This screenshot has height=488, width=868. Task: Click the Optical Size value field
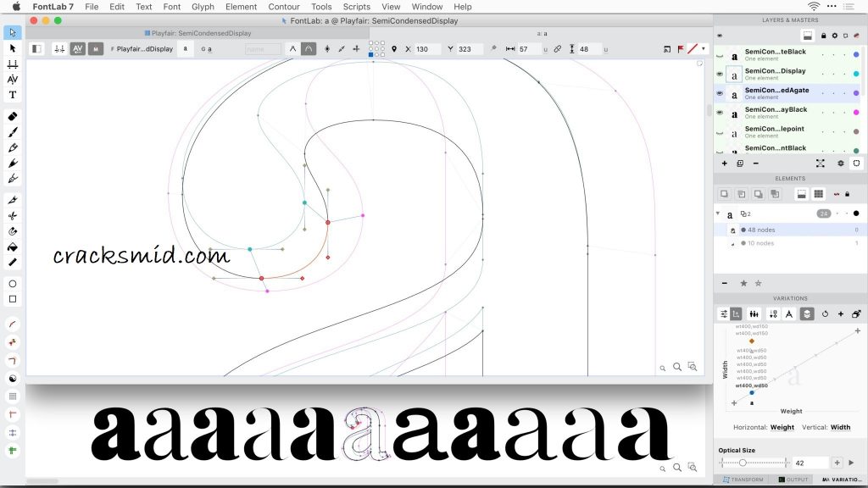pyautogui.click(x=810, y=463)
